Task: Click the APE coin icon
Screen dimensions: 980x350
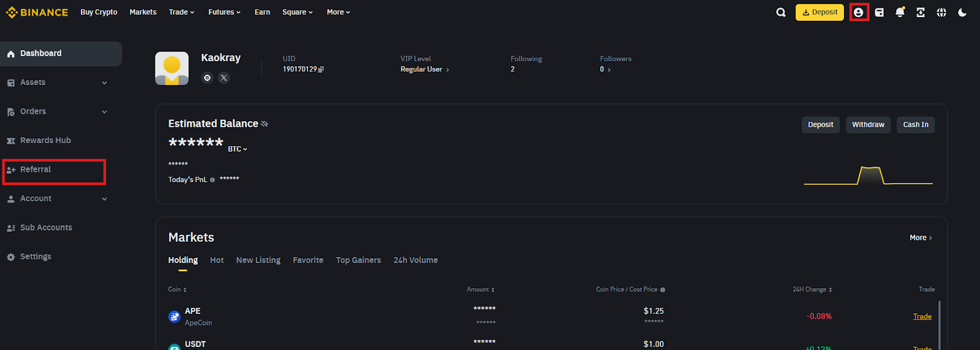Action: (174, 316)
